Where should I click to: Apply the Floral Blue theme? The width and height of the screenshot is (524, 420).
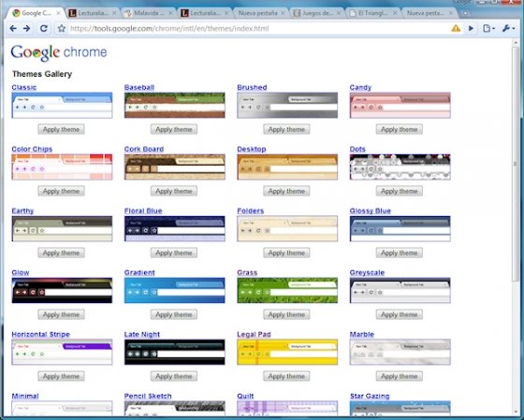(x=174, y=253)
